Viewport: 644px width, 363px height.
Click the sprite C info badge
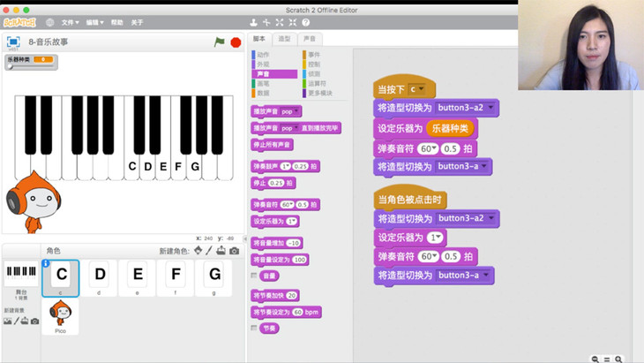point(46,263)
